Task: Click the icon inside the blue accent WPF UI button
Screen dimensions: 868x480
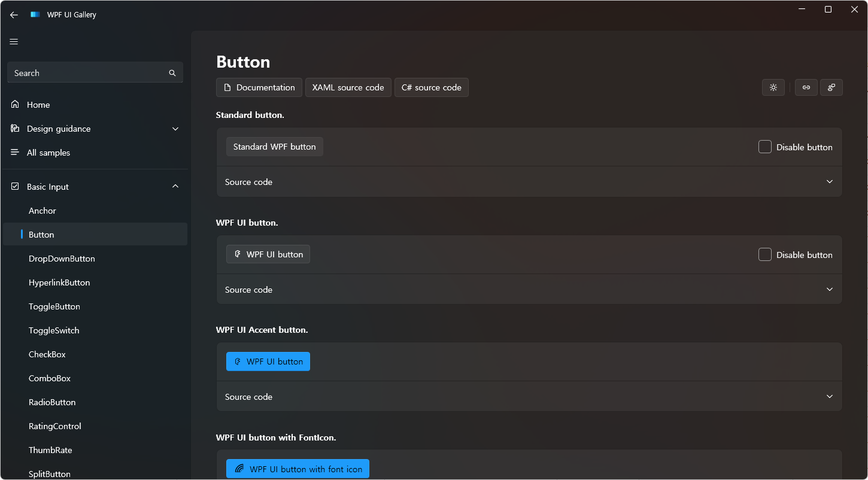Action: [x=238, y=361]
